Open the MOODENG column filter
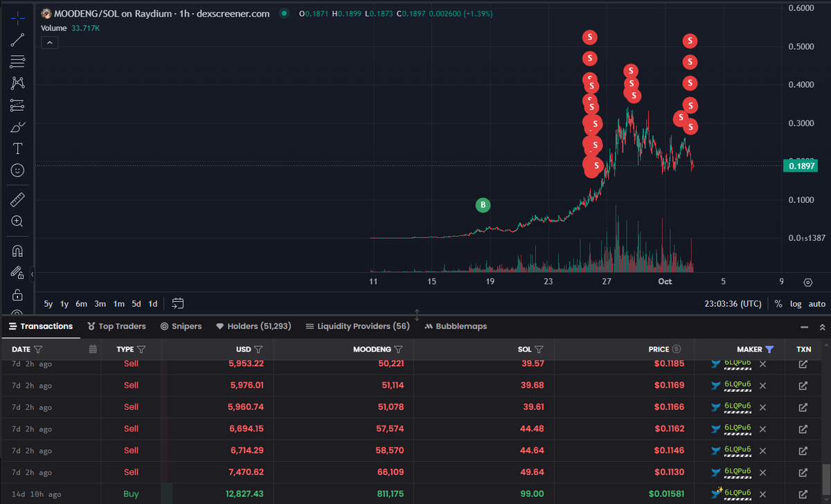The image size is (831, 504). [399, 350]
